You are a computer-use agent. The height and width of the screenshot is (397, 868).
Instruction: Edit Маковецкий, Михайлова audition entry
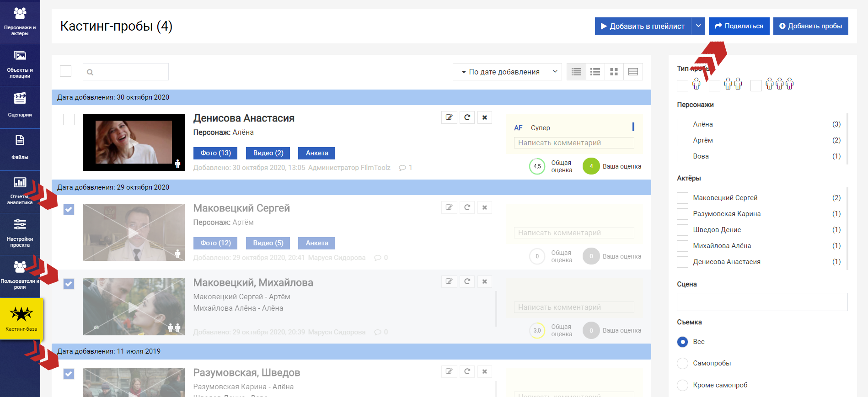tap(449, 281)
